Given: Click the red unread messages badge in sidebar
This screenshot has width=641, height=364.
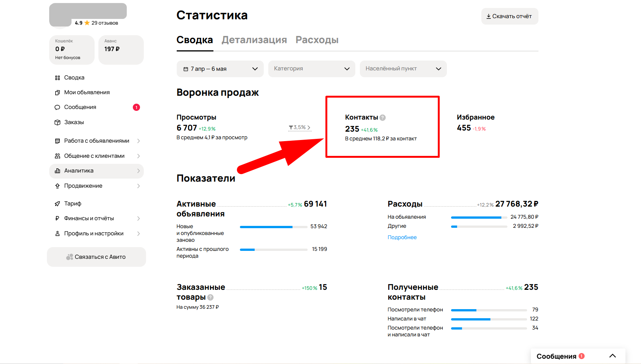Looking at the screenshot, I should [x=136, y=107].
